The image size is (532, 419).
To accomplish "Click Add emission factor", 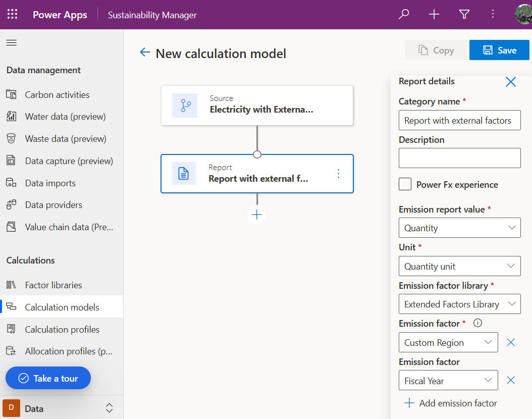I will point(451,403).
